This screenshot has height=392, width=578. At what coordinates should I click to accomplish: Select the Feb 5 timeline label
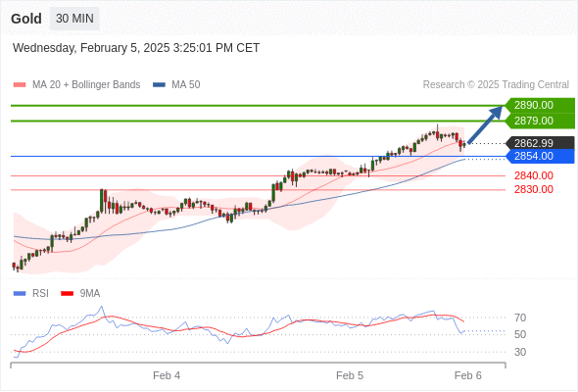350,375
